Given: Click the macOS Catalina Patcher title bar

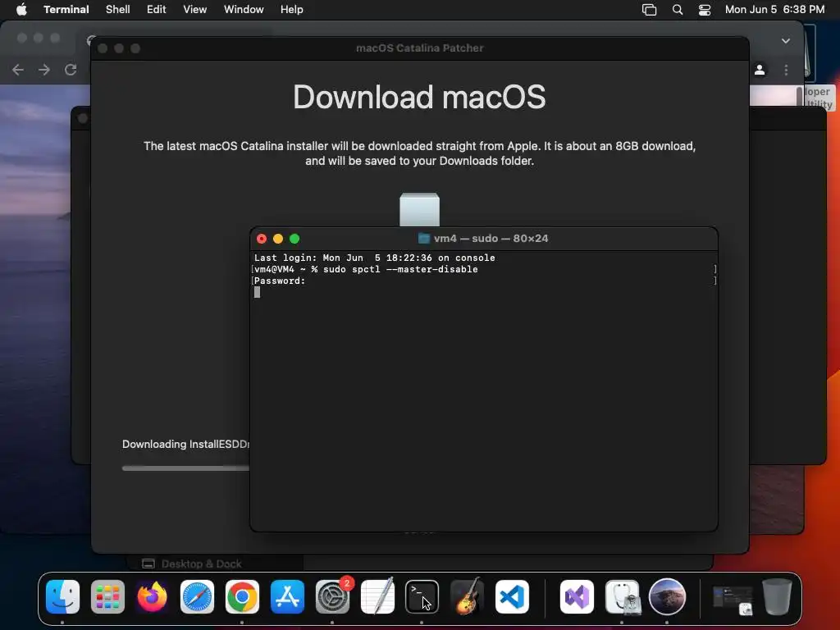Looking at the screenshot, I should click(419, 48).
